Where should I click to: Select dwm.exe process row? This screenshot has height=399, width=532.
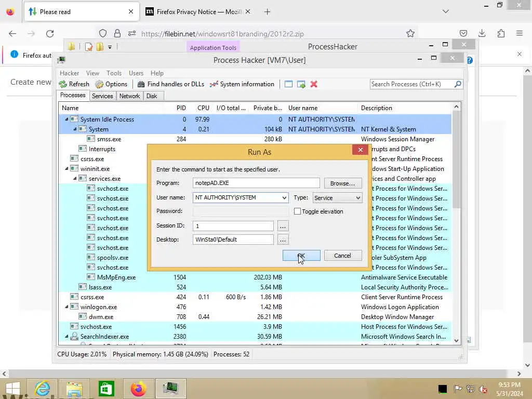click(255, 316)
